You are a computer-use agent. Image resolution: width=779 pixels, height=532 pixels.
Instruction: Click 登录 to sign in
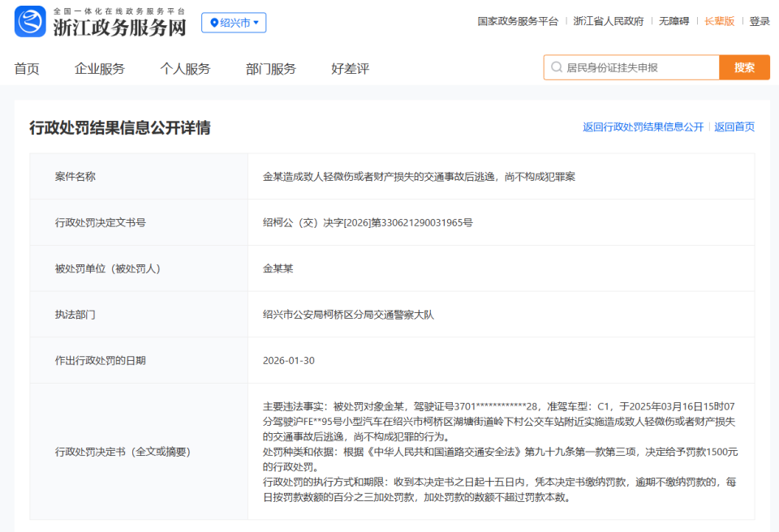758,22
